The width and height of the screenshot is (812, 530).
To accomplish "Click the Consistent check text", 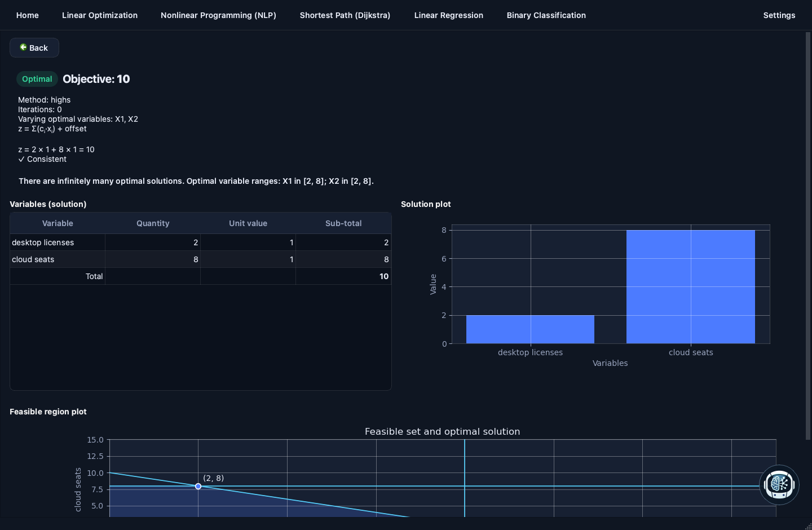I will [42, 159].
